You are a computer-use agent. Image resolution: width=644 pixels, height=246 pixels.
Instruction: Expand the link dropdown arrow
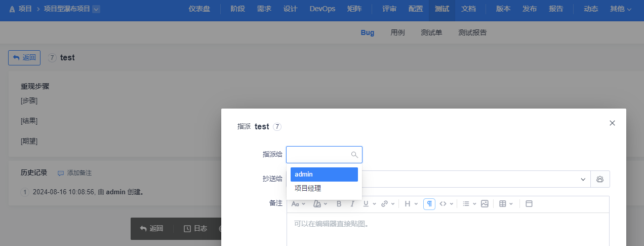click(393, 204)
